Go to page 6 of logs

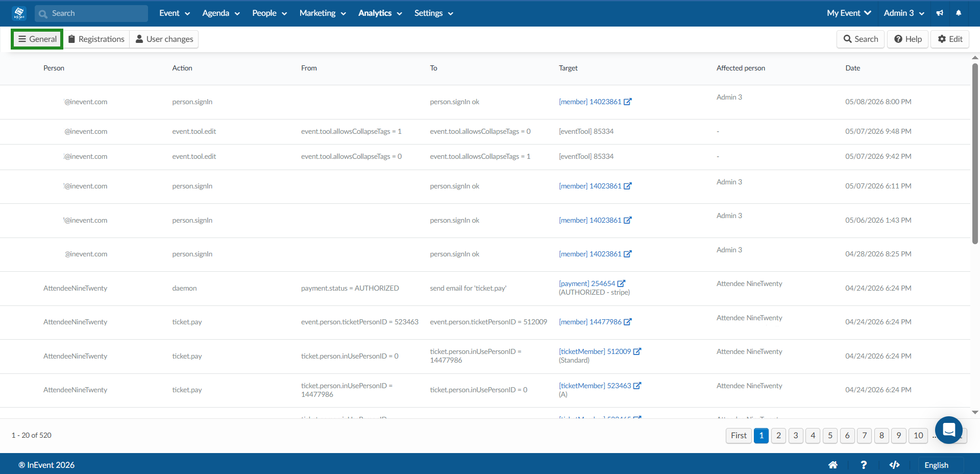pos(847,435)
